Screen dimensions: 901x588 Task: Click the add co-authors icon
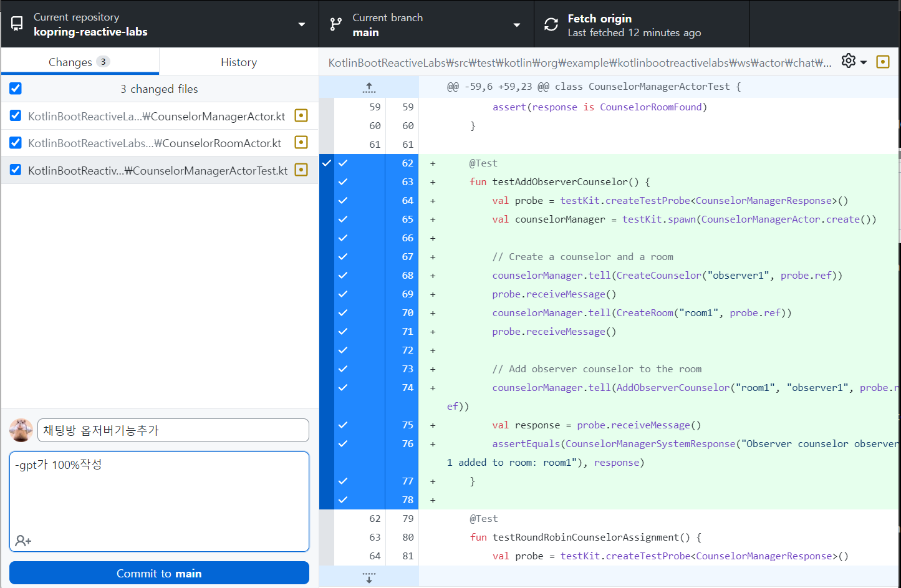[23, 541]
